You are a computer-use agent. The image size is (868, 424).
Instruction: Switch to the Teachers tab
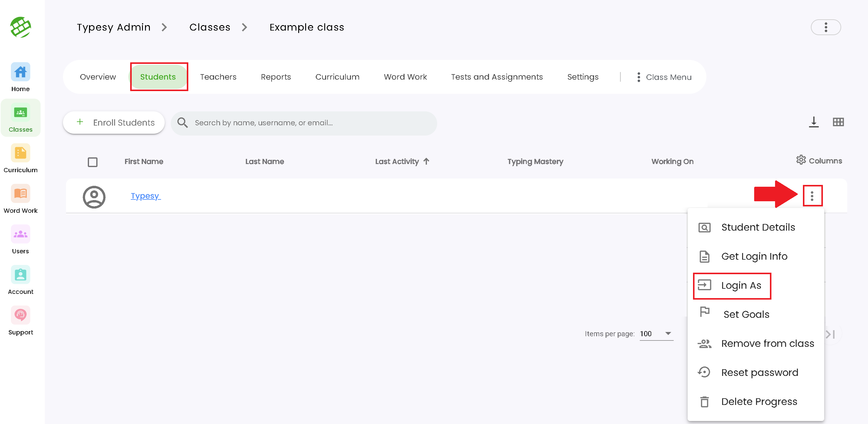[x=218, y=77]
